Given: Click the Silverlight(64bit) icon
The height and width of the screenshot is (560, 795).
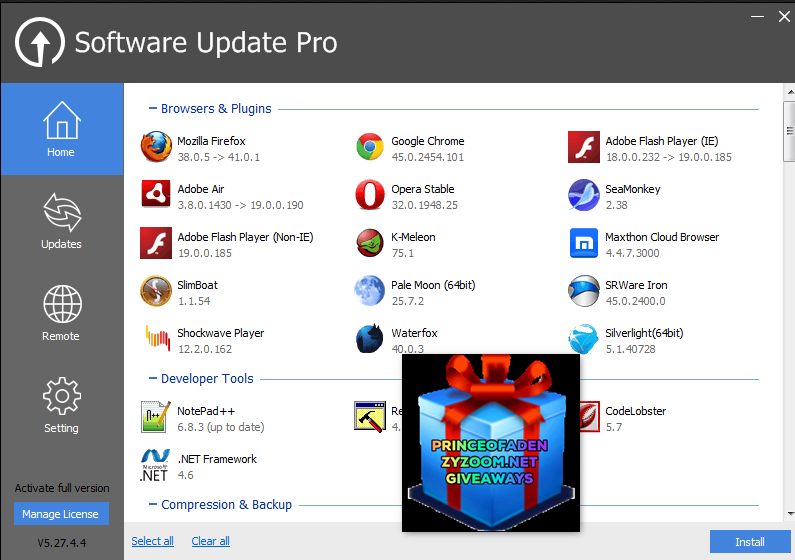Looking at the screenshot, I should point(584,339).
